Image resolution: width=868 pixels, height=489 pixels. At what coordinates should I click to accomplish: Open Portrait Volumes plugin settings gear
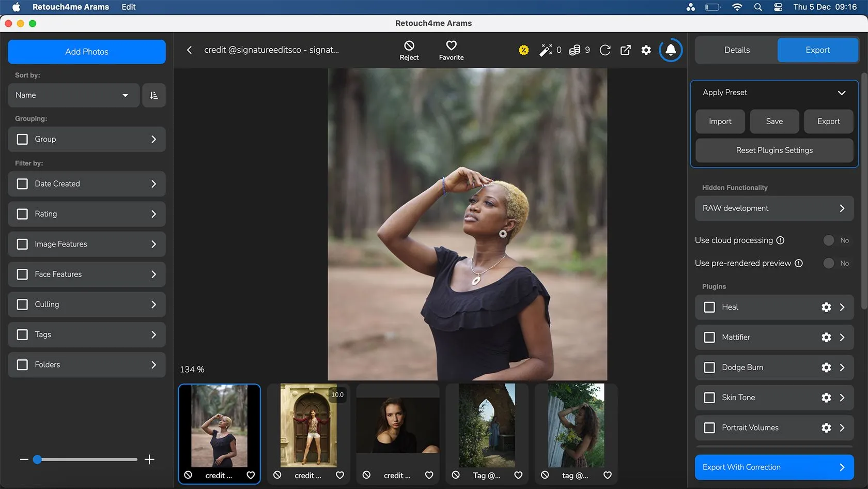(826, 428)
